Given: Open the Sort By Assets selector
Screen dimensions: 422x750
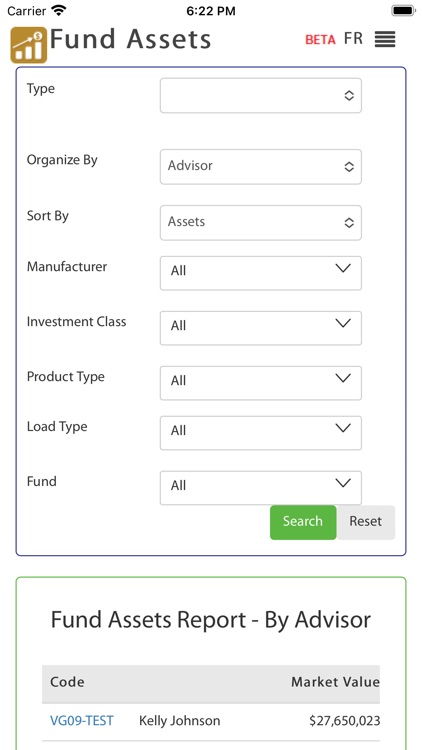Looking at the screenshot, I should pyautogui.click(x=261, y=222).
